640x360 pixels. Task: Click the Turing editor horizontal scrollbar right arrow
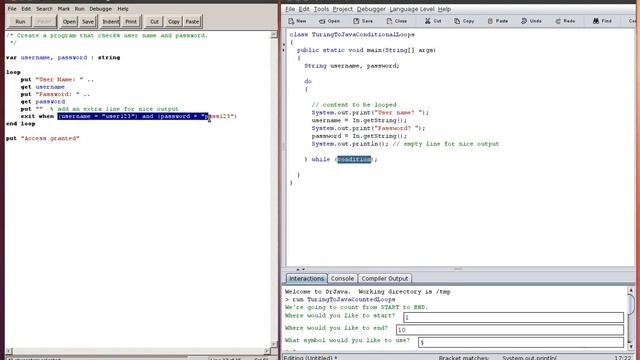point(267,351)
